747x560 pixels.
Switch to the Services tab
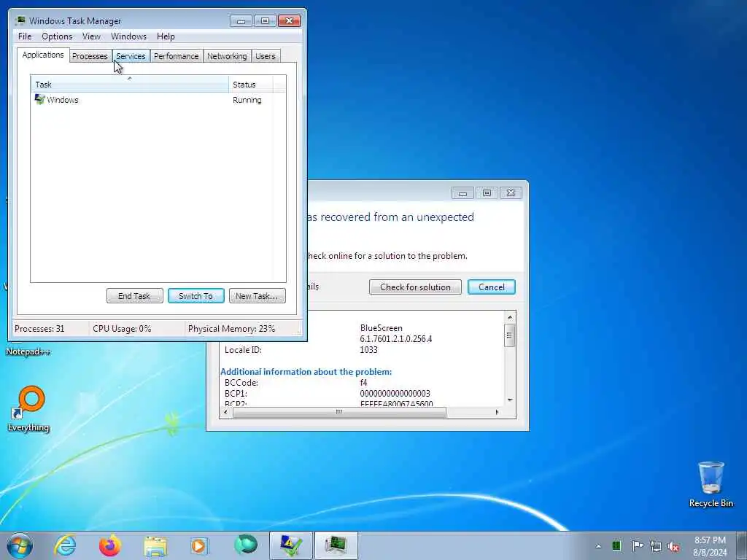click(x=131, y=56)
